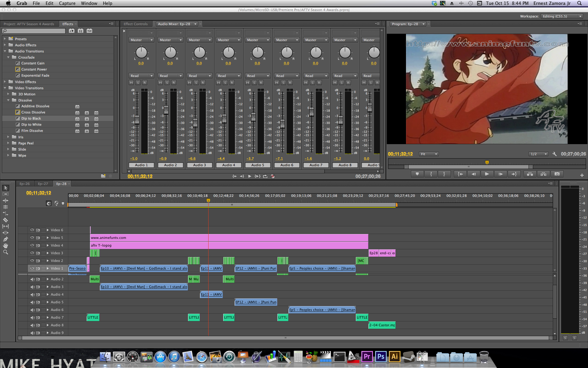Enable Solo on the Audio 3 mixer channel
588x368 pixels.
pos(196,83)
